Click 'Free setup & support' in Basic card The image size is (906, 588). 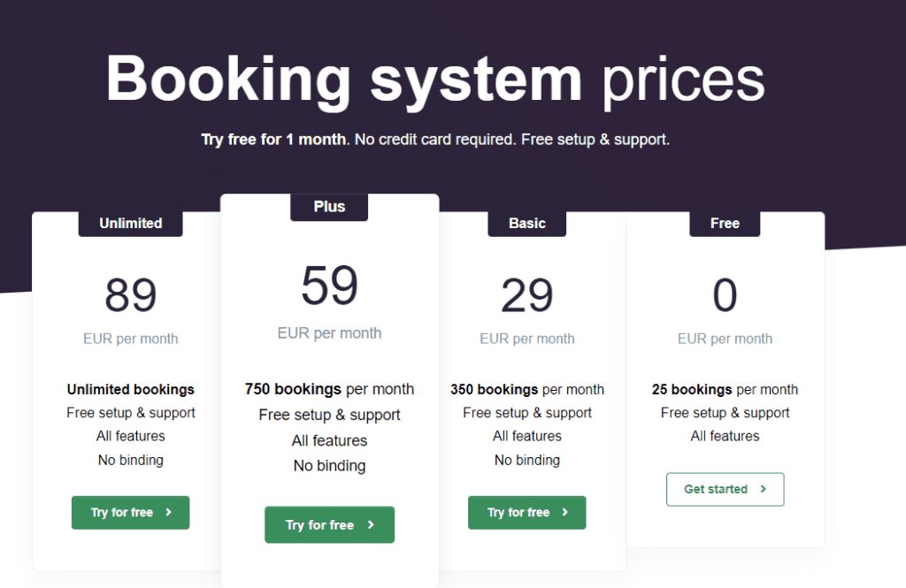tap(527, 413)
